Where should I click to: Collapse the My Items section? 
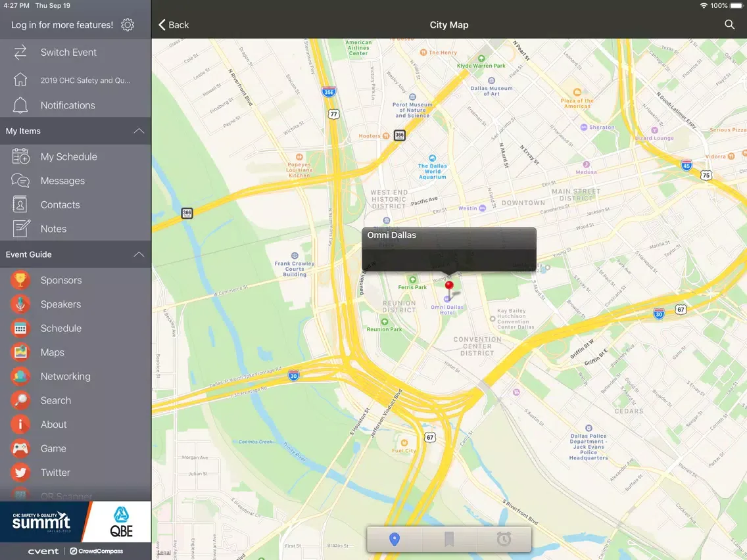coord(139,131)
